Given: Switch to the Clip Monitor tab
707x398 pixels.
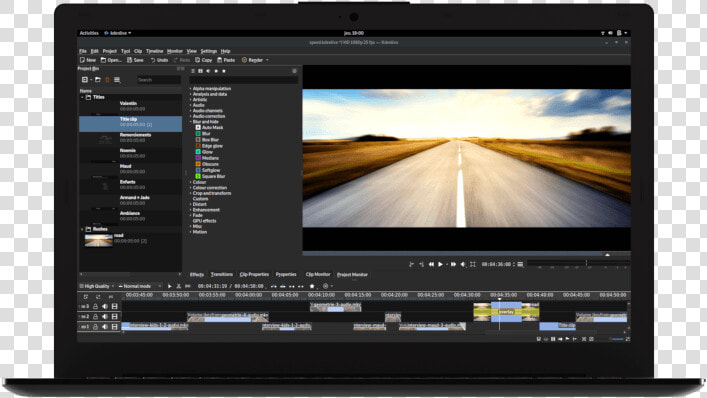Looking at the screenshot, I should (x=318, y=274).
